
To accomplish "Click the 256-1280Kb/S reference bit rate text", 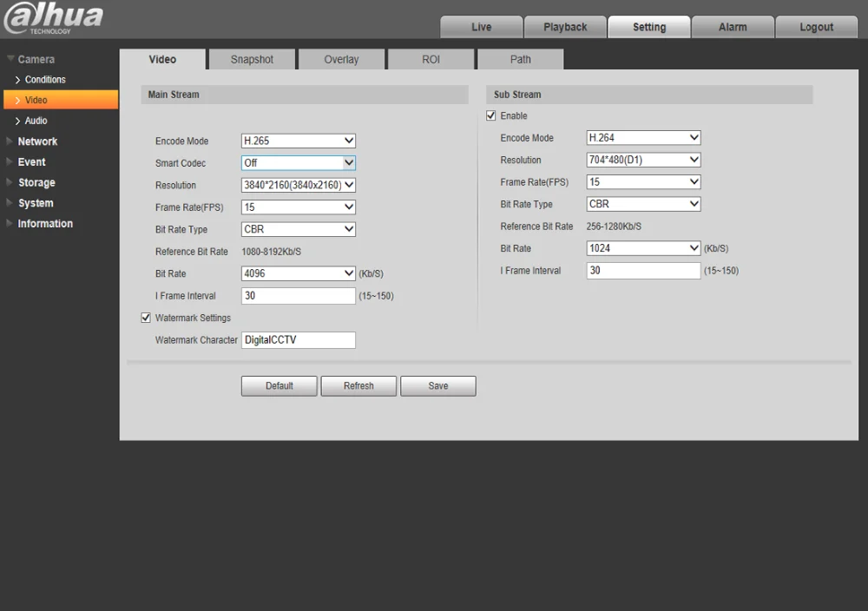I will click(614, 227).
